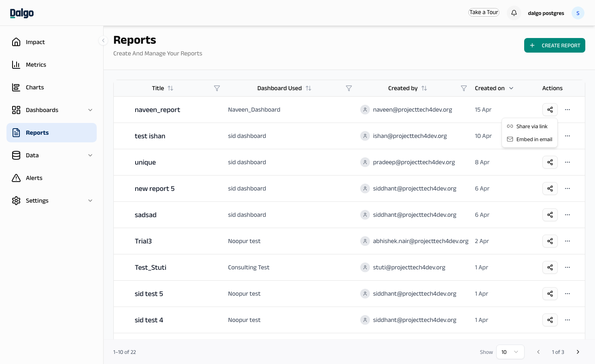This screenshot has width=595, height=364.
Task: Click the share icon for unique report
Action: click(x=550, y=162)
